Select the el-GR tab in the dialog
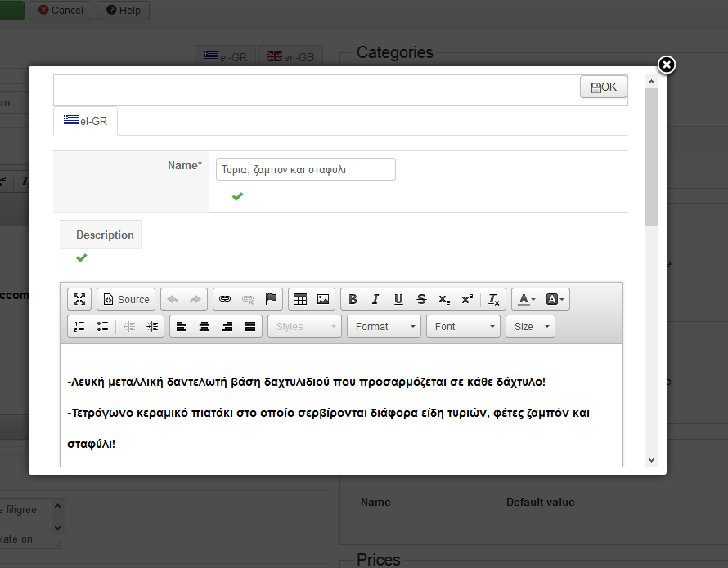The height and width of the screenshot is (568, 728). pos(86,121)
